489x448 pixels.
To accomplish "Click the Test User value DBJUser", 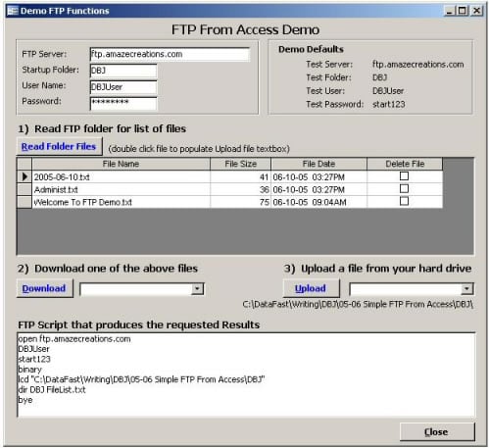I will (388, 91).
